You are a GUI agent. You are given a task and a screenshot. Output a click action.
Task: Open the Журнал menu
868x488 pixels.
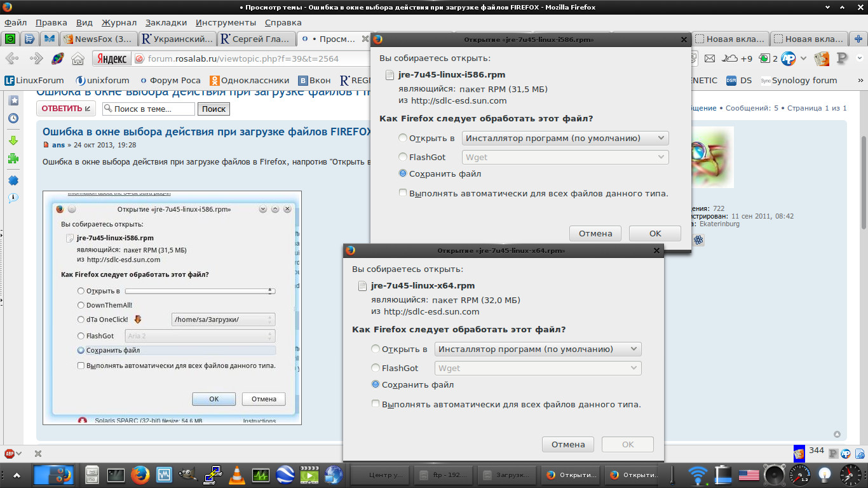[119, 22]
